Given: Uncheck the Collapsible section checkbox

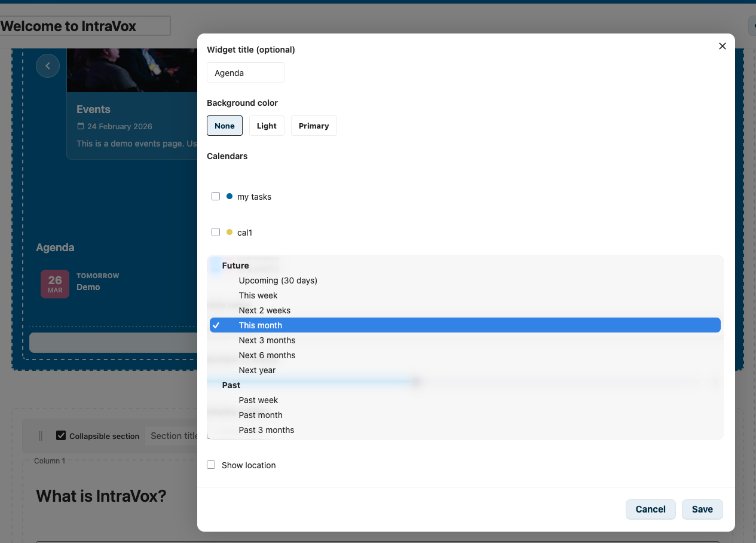Looking at the screenshot, I should click(61, 435).
